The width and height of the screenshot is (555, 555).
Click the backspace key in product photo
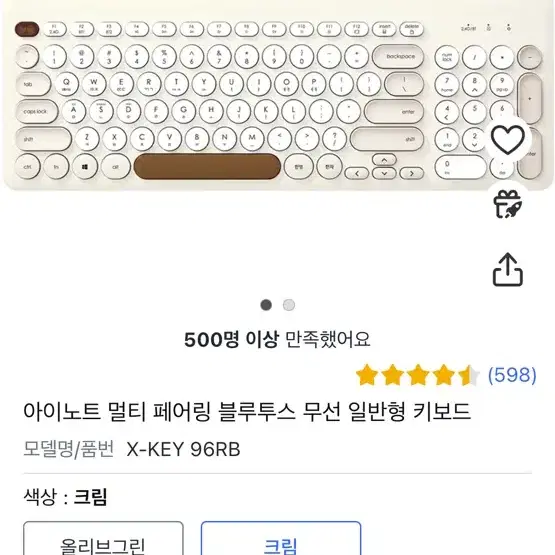click(398, 57)
